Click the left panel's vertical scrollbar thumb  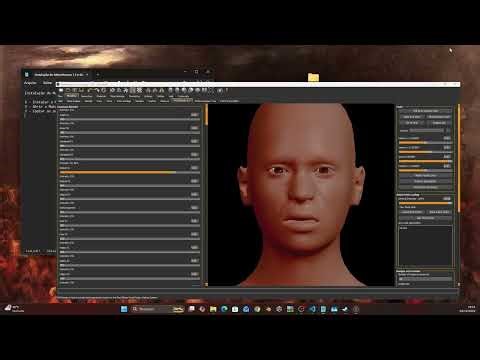pyautogui.click(x=206, y=115)
